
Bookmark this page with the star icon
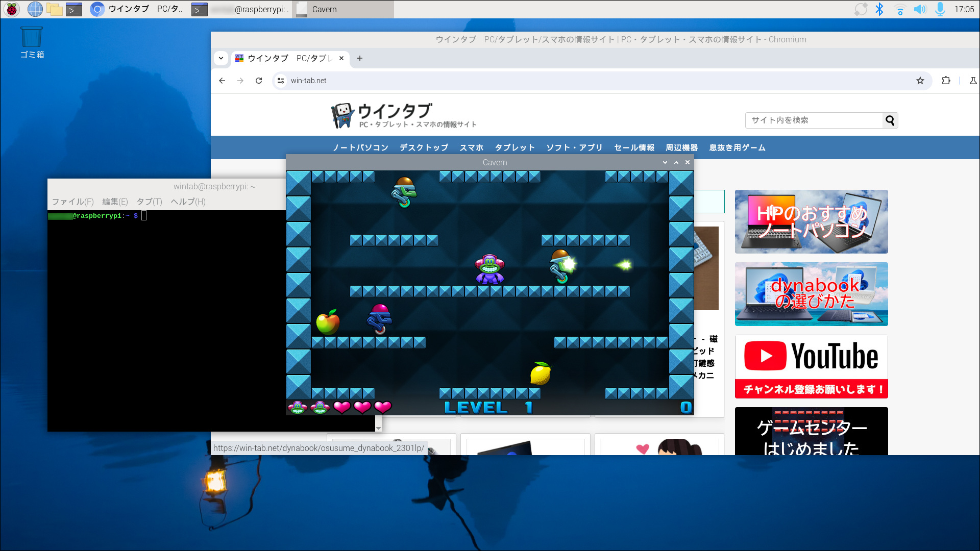coord(920,81)
